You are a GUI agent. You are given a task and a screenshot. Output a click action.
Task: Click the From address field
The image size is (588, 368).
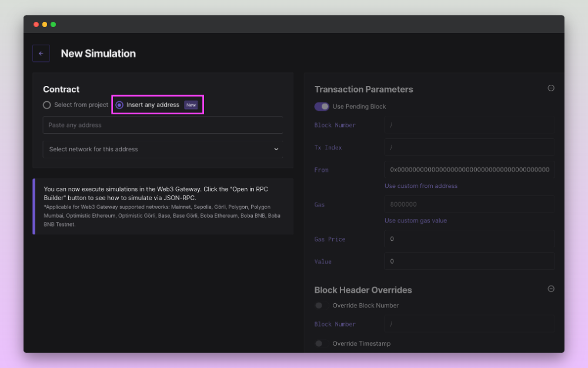[x=469, y=170]
